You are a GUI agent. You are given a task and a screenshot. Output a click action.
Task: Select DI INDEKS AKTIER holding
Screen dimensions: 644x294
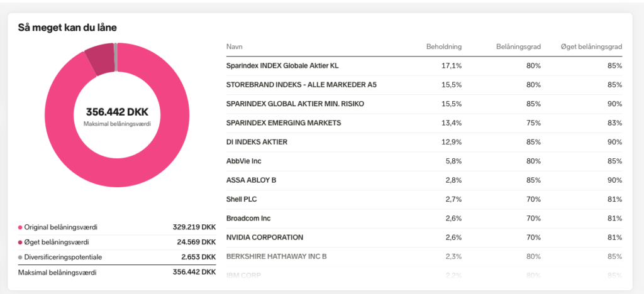click(x=257, y=142)
